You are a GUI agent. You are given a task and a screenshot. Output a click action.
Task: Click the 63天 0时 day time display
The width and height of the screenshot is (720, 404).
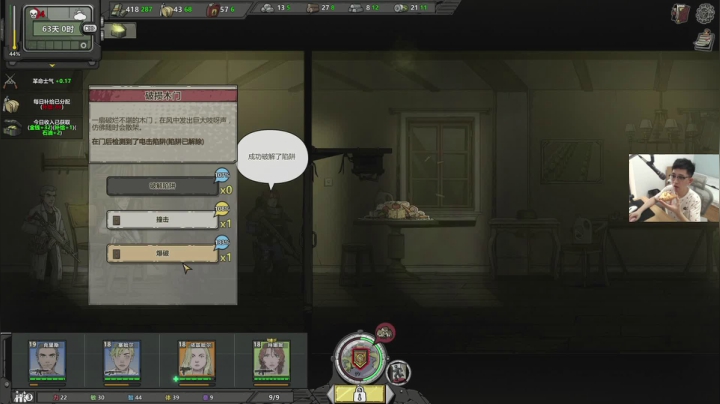pos(58,29)
